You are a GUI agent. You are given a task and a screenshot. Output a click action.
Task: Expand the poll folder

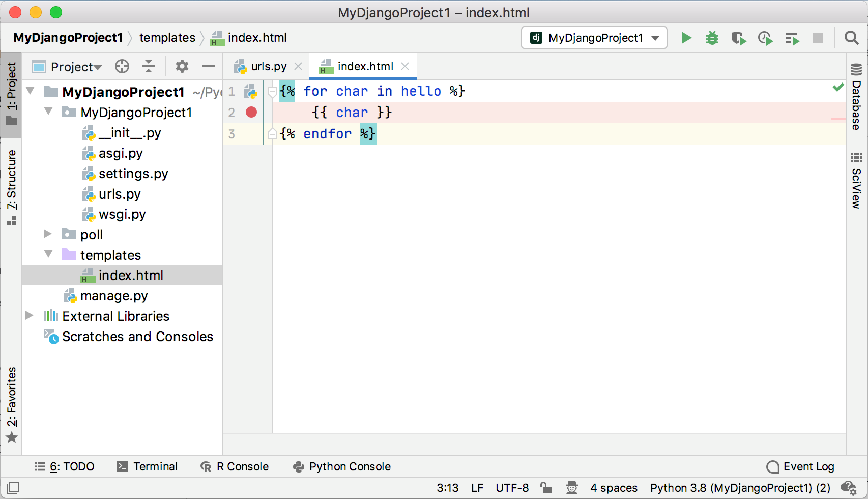click(x=47, y=234)
